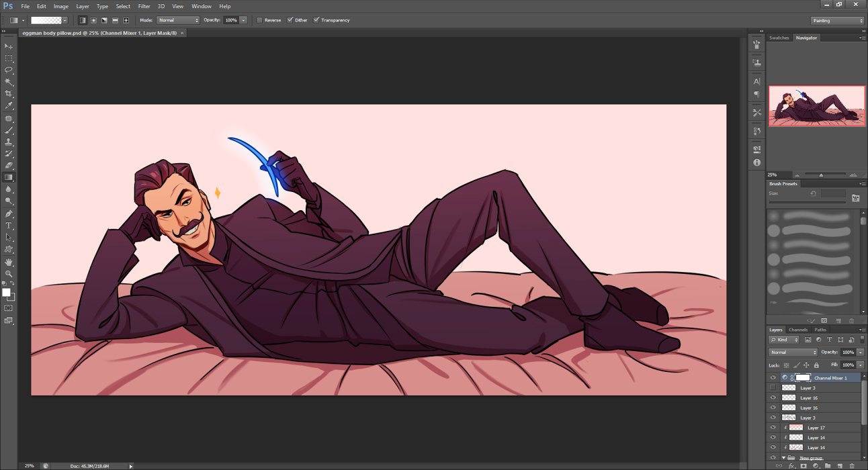Select the Gradient tool in the toolbox

click(9, 178)
